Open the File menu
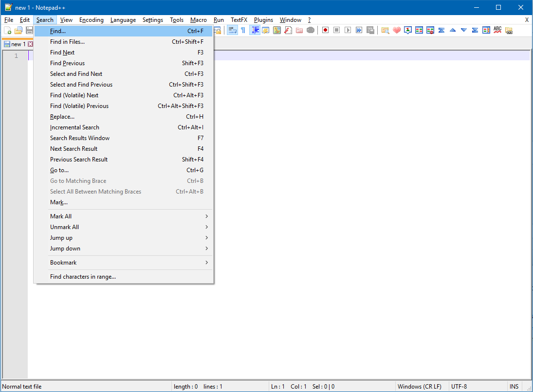 tap(9, 20)
